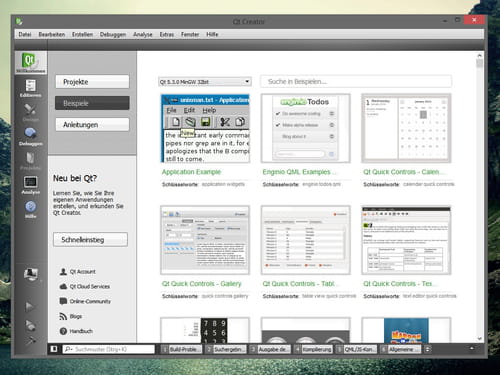Open the Hilfe menu in menu bar
The width and height of the screenshot is (500, 375).
212,34
